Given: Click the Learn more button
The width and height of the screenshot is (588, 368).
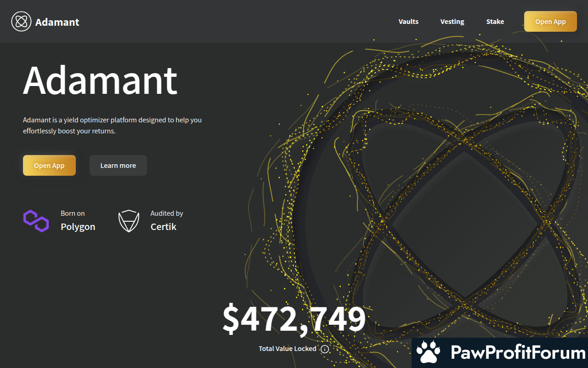Looking at the screenshot, I should click(118, 166).
